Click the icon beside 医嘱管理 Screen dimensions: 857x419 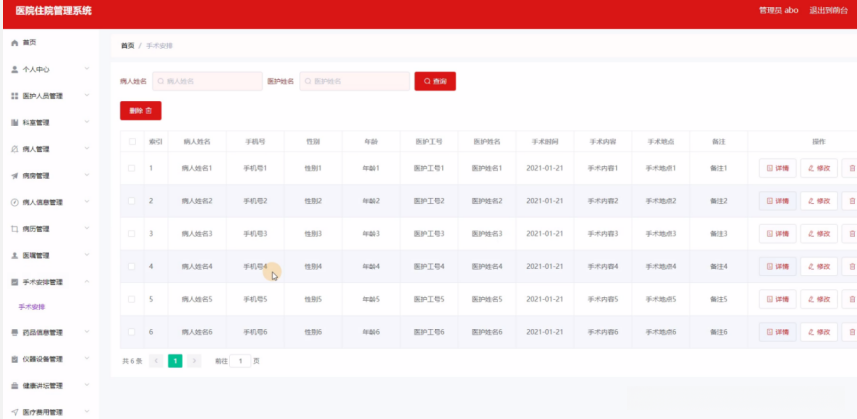[15, 256]
